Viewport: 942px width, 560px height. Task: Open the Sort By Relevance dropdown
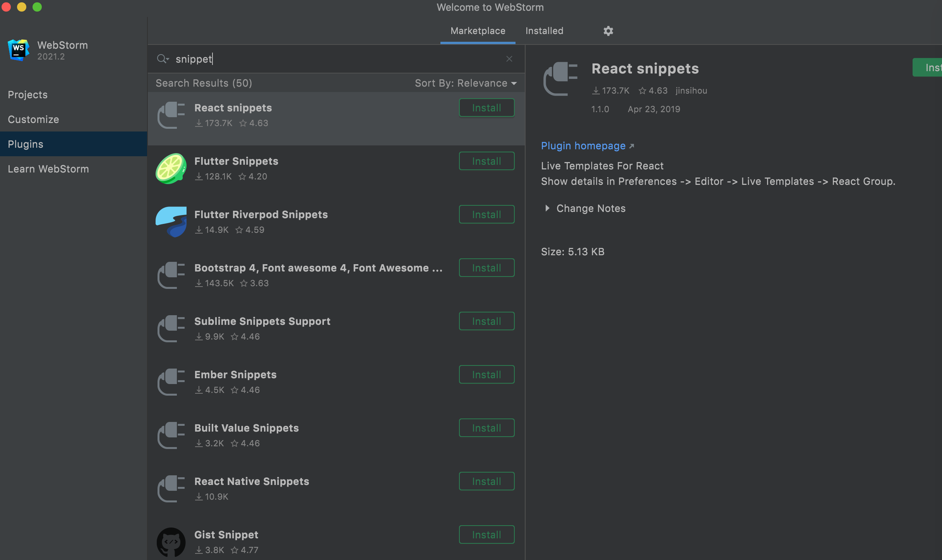(x=466, y=83)
